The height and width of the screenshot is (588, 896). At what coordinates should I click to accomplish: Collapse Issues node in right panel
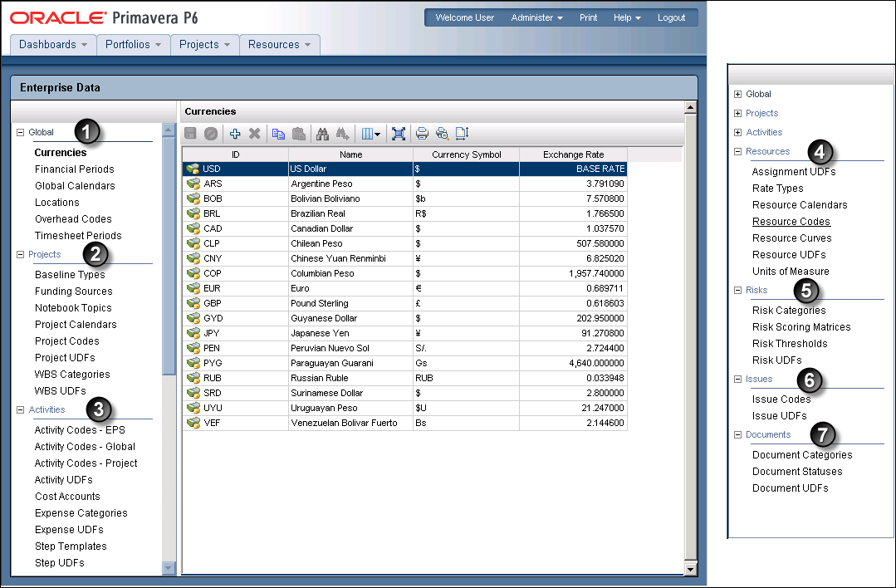click(x=737, y=379)
